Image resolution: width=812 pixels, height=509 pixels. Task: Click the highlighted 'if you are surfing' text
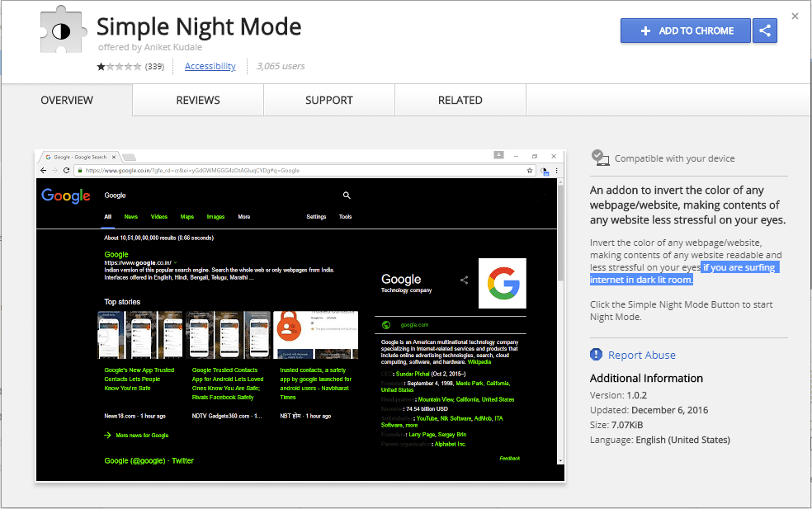pyautogui.click(x=739, y=267)
